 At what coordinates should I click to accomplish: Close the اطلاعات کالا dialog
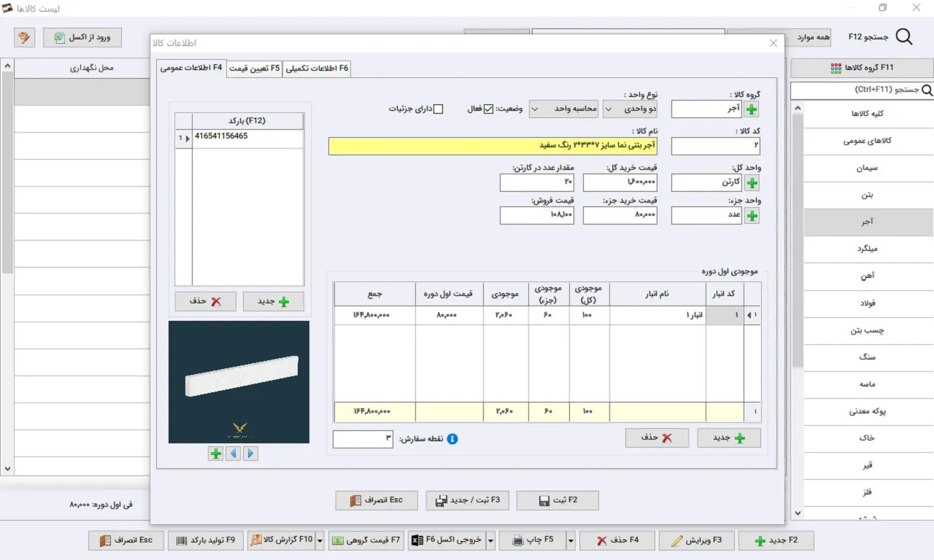(773, 43)
